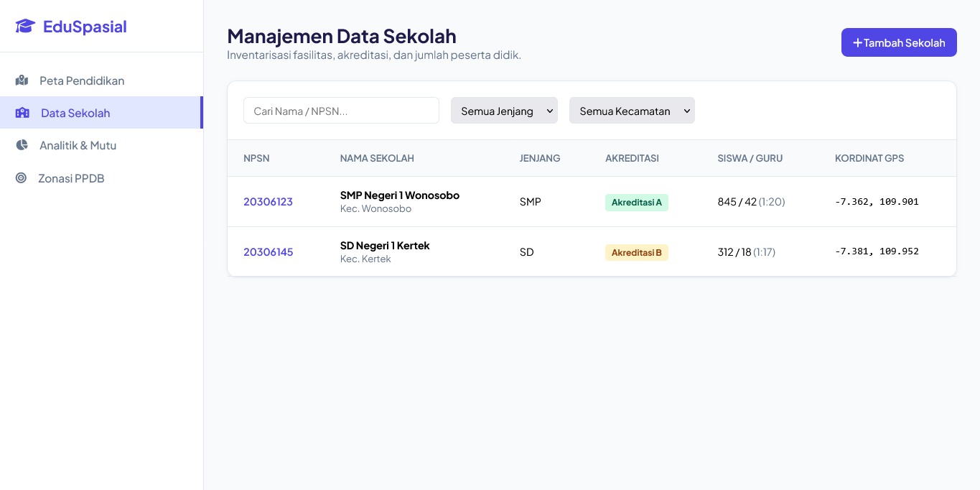Open the Semua Jenjang dropdown
The width and height of the screenshot is (980, 490).
tap(504, 111)
